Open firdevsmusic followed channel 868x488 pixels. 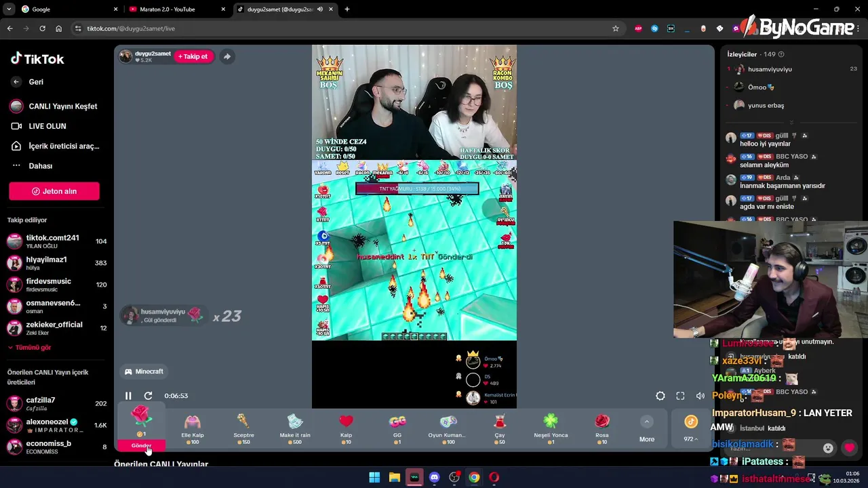57,285
